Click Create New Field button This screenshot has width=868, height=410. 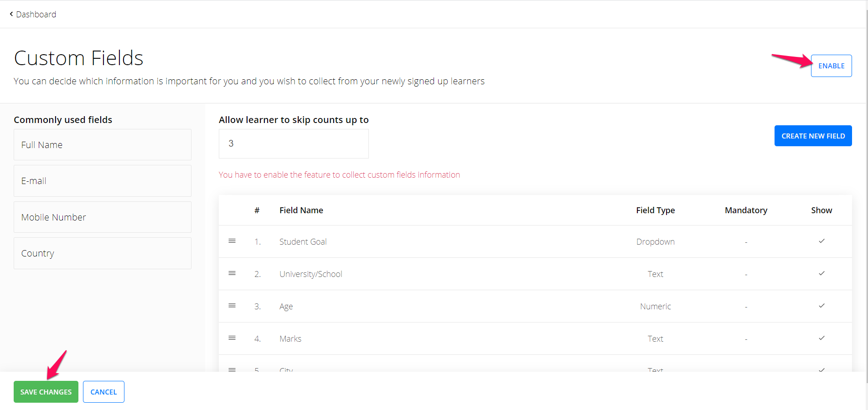813,136
